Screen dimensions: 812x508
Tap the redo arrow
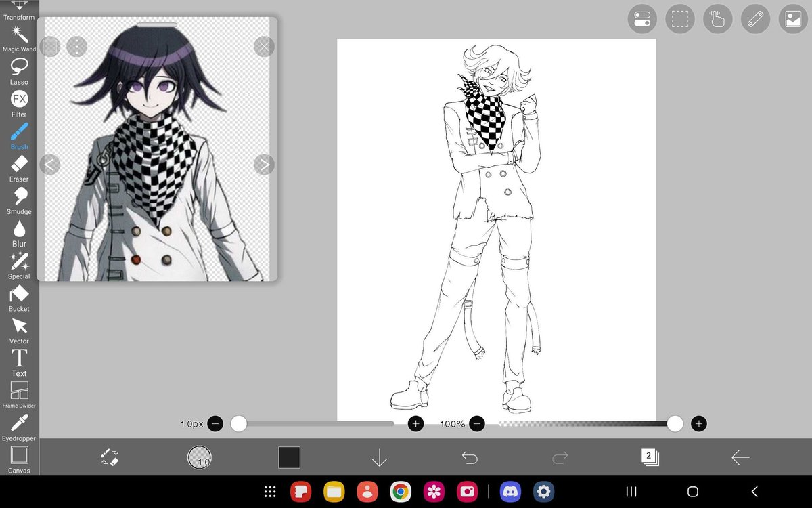point(560,458)
